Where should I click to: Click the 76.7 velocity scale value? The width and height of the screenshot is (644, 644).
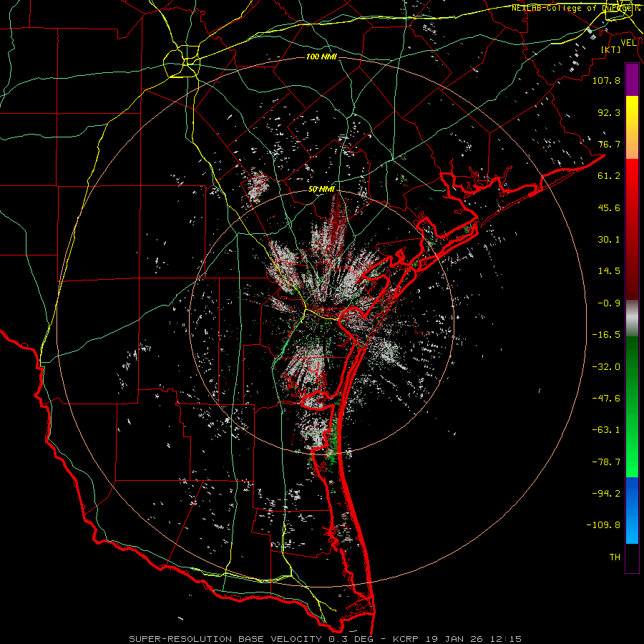(x=609, y=144)
